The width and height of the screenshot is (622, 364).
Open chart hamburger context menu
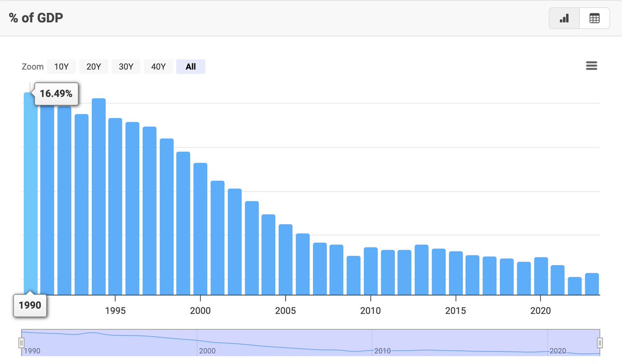click(x=591, y=66)
